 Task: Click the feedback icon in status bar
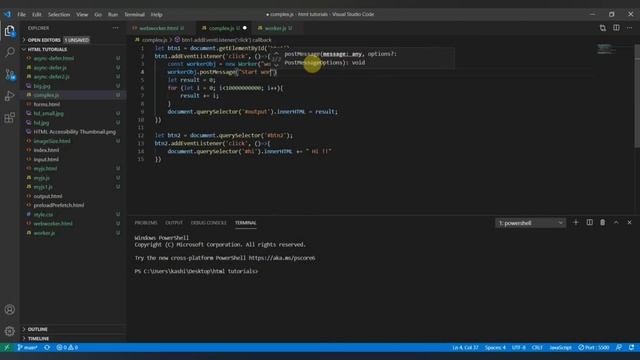tap(619, 347)
